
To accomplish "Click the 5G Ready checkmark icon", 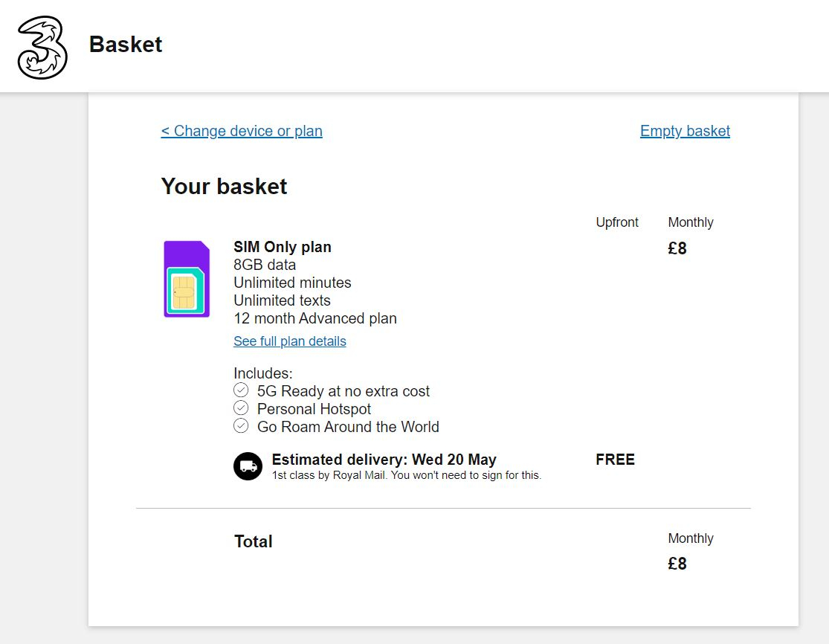I will coord(241,390).
